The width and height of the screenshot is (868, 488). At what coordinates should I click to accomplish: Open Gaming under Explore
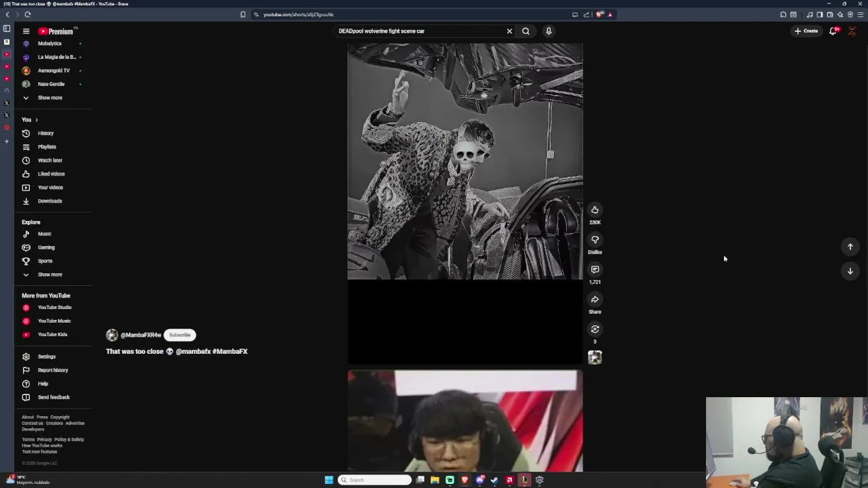(x=46, y=247)
